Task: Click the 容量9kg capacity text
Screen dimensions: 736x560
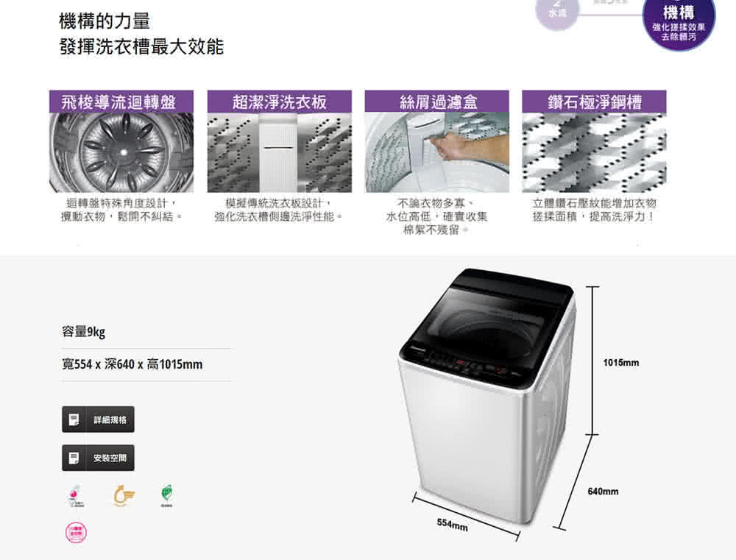Action: coord(84,332)
